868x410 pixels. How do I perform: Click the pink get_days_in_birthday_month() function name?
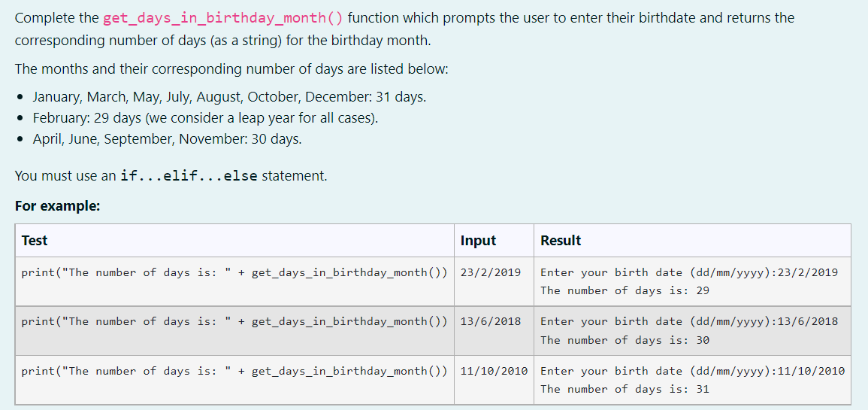223,18
